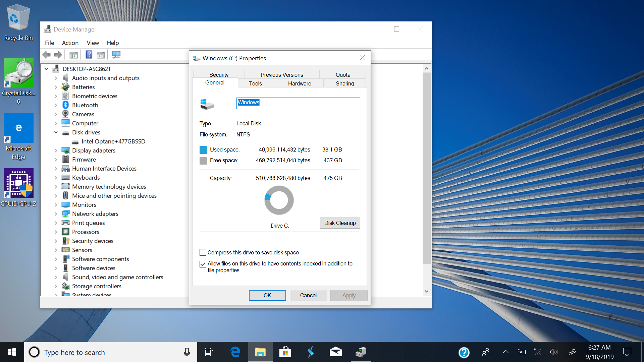Click the Show/Hide console tree toolbar icon
The image size is (644, 362).
pyautogui.click(x=73, y=55)
